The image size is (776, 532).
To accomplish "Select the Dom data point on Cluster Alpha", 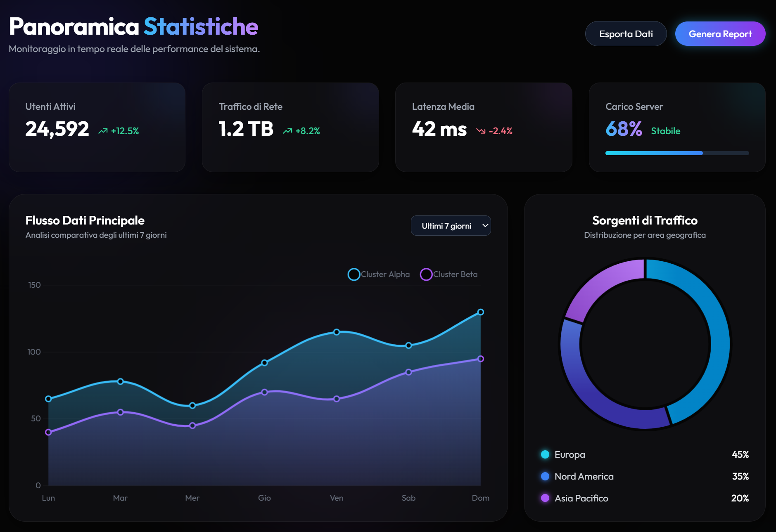I will click(x=480, y=312).
